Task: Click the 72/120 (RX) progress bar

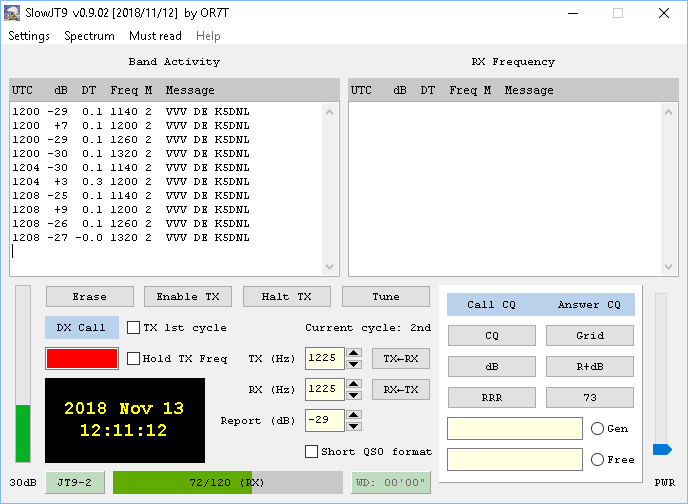Action: click(x=228, y=483)
